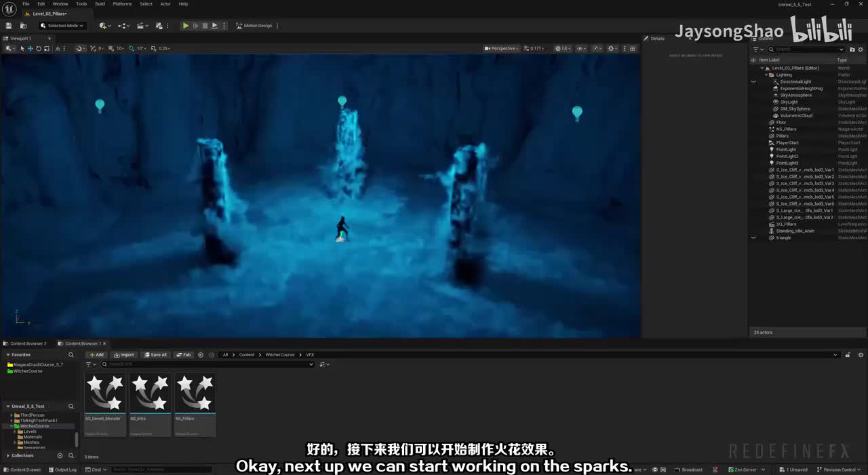Screen dimensions: 868x475
Task: Click the Play in editor button
Action: pos(186,26)
